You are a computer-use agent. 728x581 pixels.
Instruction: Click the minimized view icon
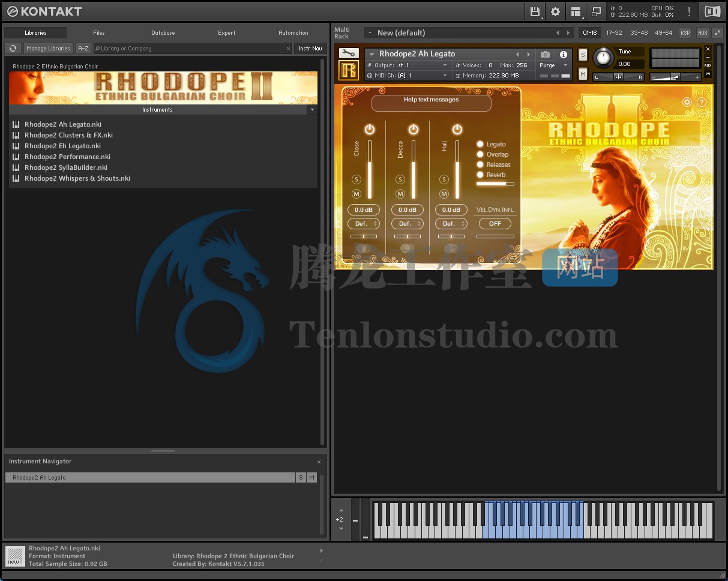(x=596, y=11)
